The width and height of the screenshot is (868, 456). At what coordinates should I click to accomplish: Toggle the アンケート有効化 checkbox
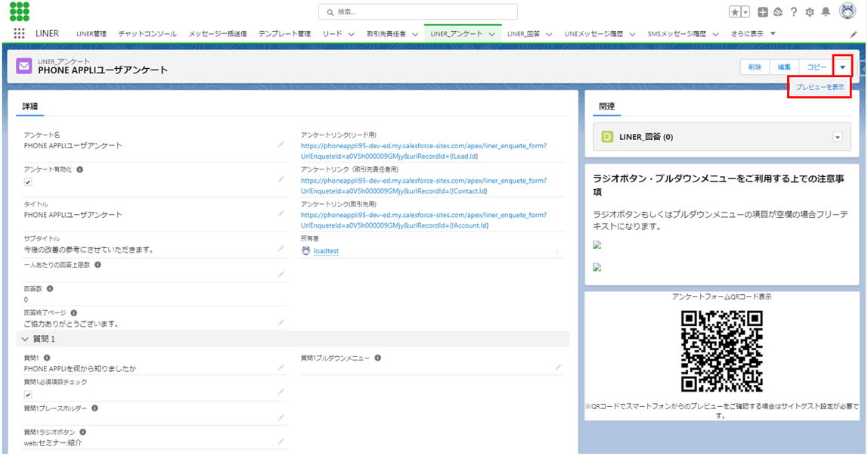pyautogui.click(x=28, y=182)
